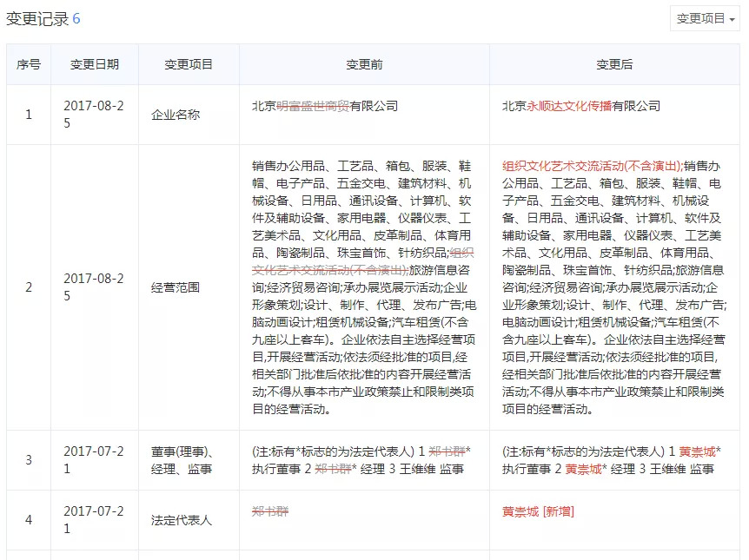Click the 变更记录 section title

point(36,19)
